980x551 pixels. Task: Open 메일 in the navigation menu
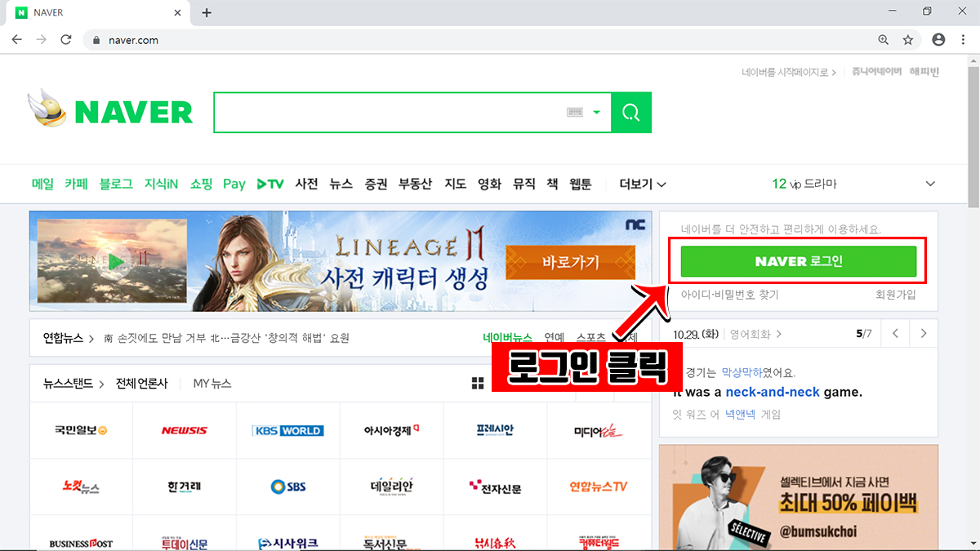(x=42, y=184)
